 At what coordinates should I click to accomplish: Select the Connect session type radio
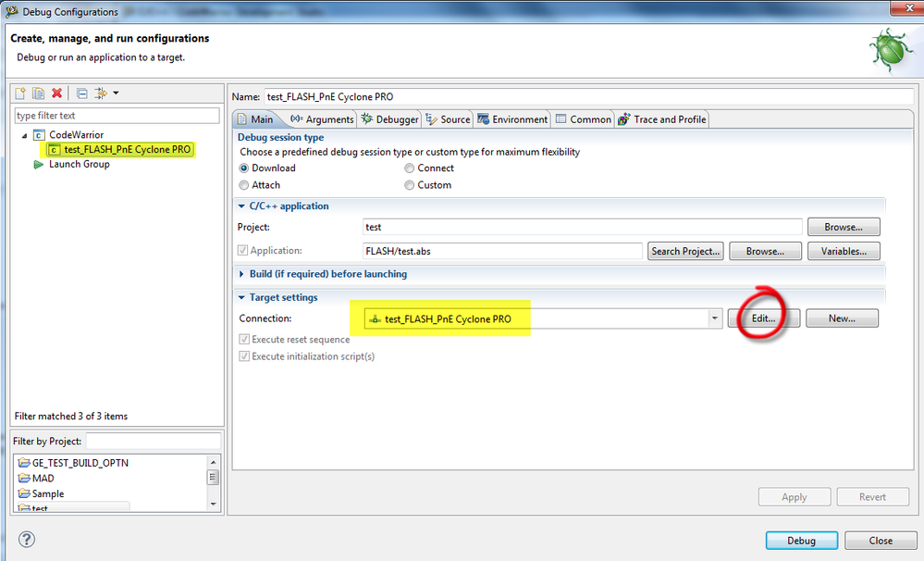pos(409,168)
